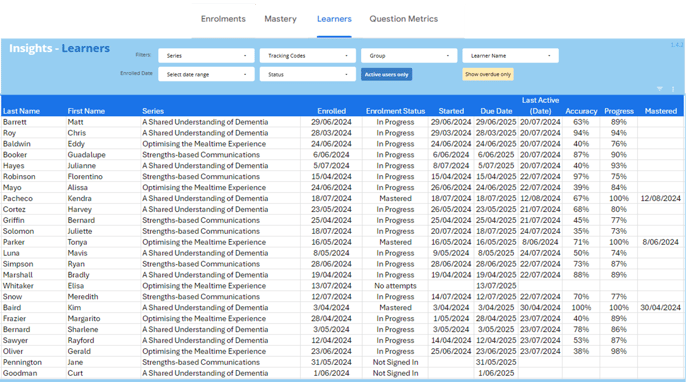Viewport: 688px width, 382px height.
Task: Click Roy's accuracy value 94%
Action: (x=581, y=133)
